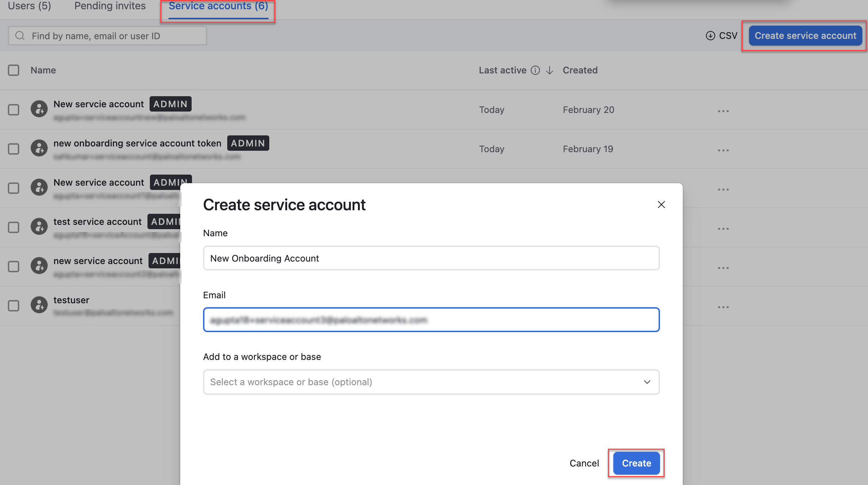
Task: Open options menu for new onboarding token row
Action: pyautogui.click(x=723, y=150)
